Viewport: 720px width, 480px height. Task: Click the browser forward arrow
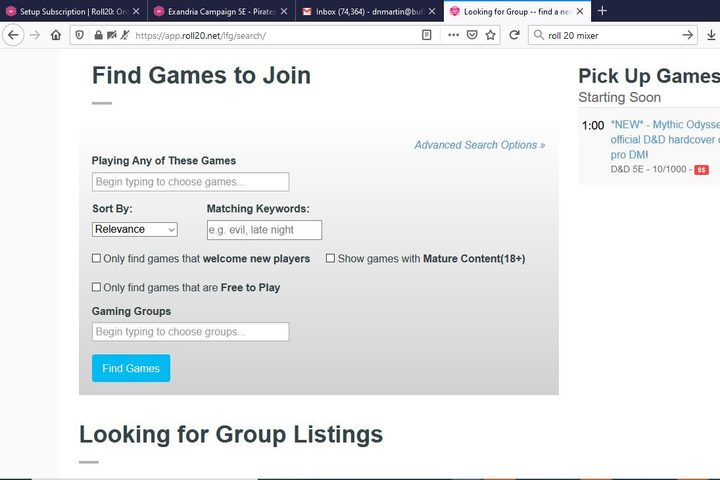pyautogui.click(x=35, y=35)
